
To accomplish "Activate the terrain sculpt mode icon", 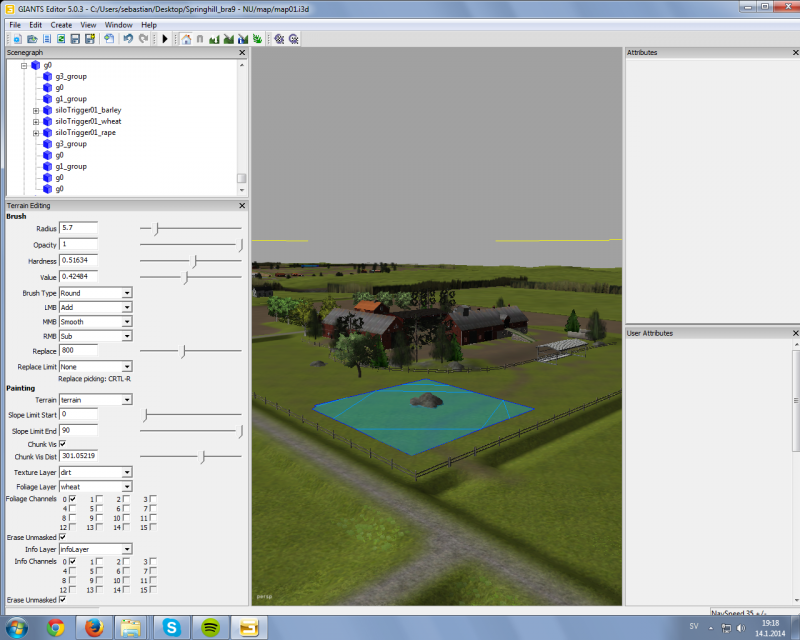I will (x=214, y=39).
